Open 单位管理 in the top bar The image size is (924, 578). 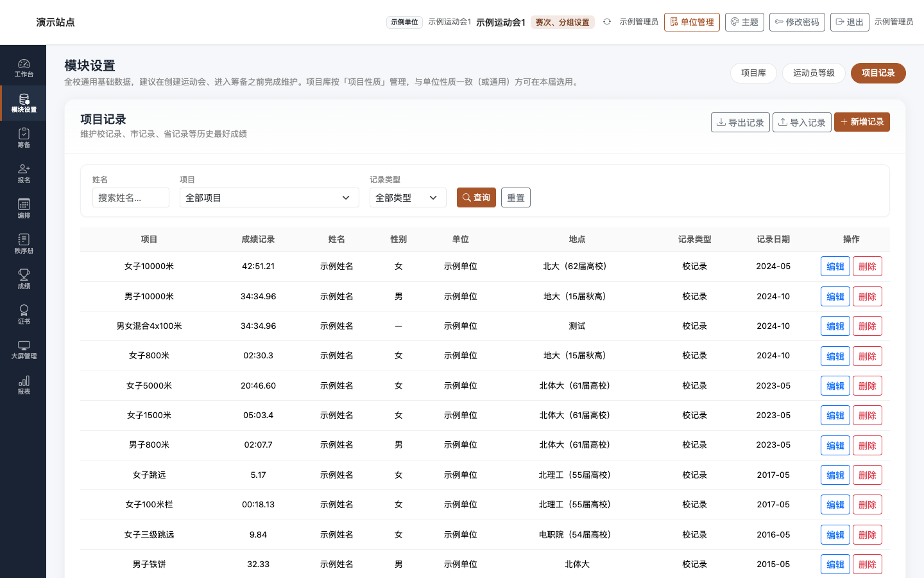point(692,22)
